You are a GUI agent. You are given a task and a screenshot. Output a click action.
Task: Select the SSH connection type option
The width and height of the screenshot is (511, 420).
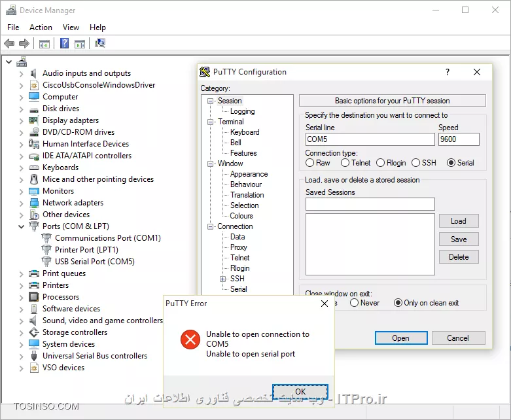416,163
